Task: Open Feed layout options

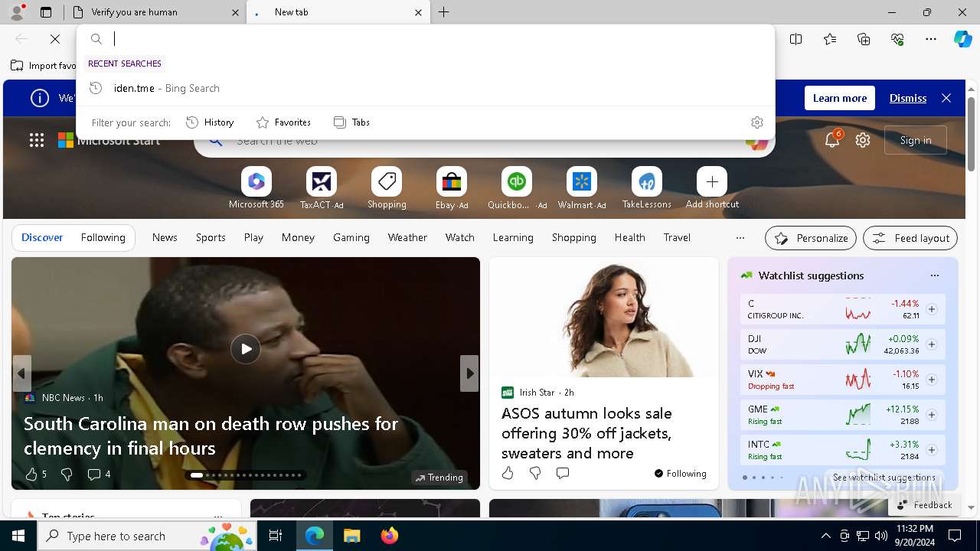Action: [x=910, y=238]
